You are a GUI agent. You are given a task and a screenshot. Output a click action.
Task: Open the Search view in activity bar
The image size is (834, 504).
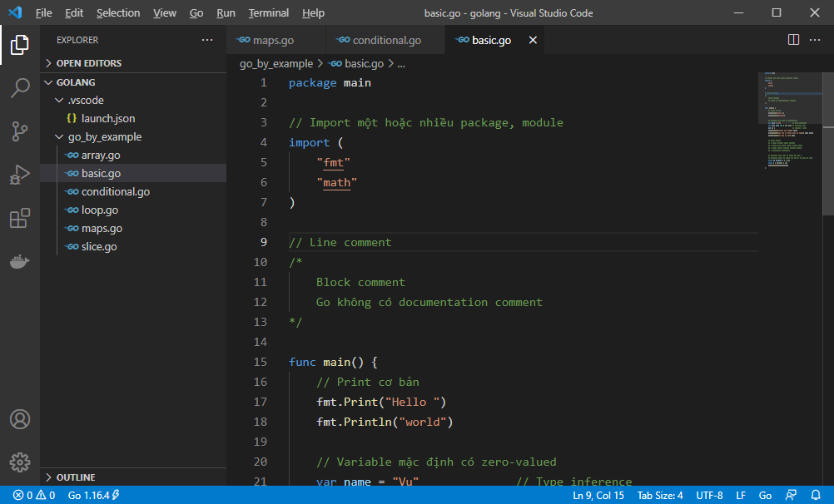pyautogui.click(x=20, y=87)
